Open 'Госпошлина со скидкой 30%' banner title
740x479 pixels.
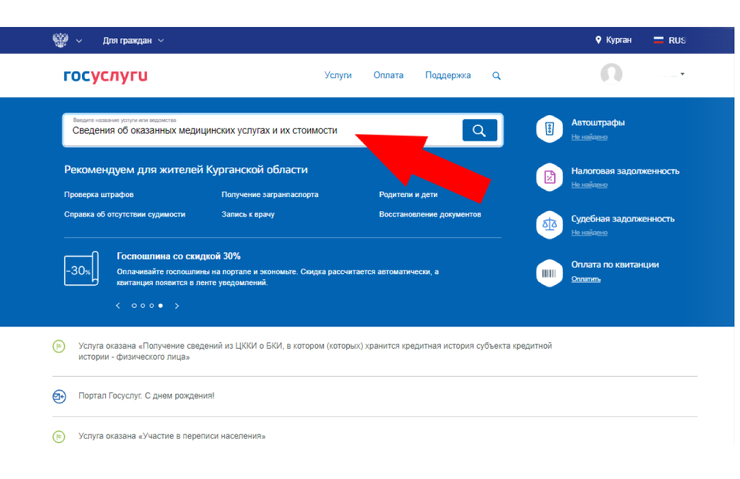pos(179,256)
